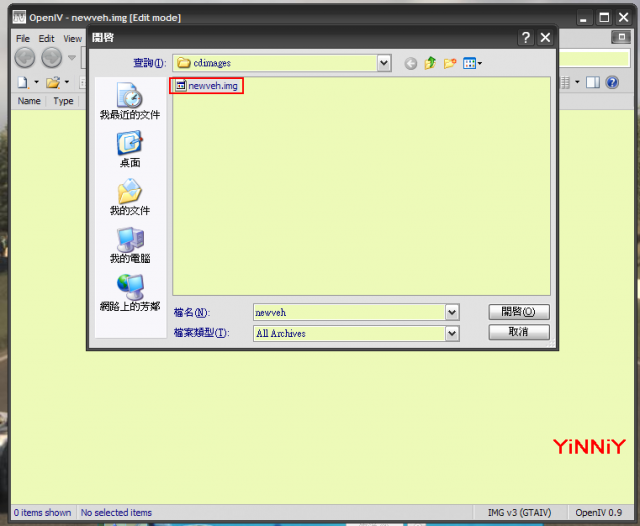Click OpenIV forward navigation arrow
Image resolution: width=640 pixels, height=526 pixels.
click(51, 58)
